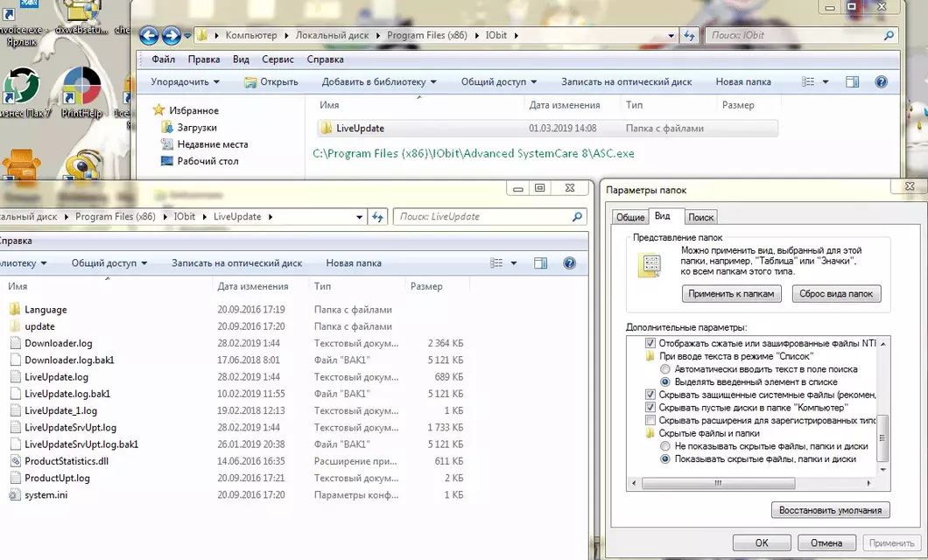
Task: Click OK in folder options dialog
Action: pyautogui.click(x=762, y=542)
